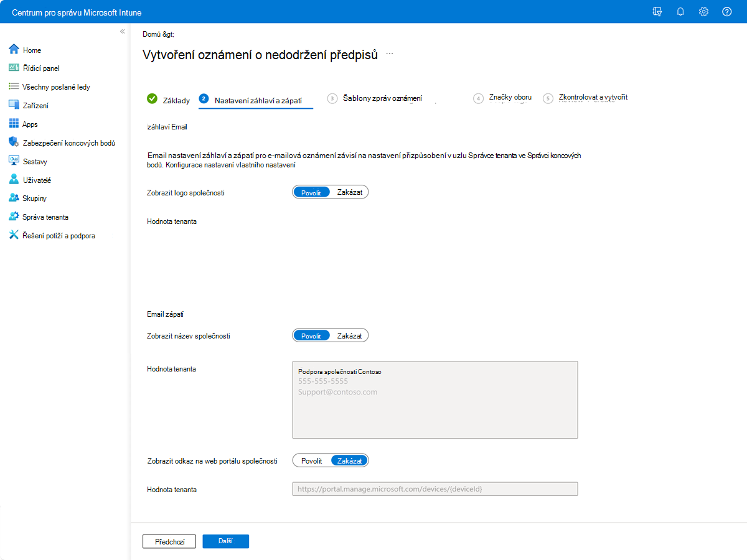Open the ellipsis menu next to page title

(390, 54)
